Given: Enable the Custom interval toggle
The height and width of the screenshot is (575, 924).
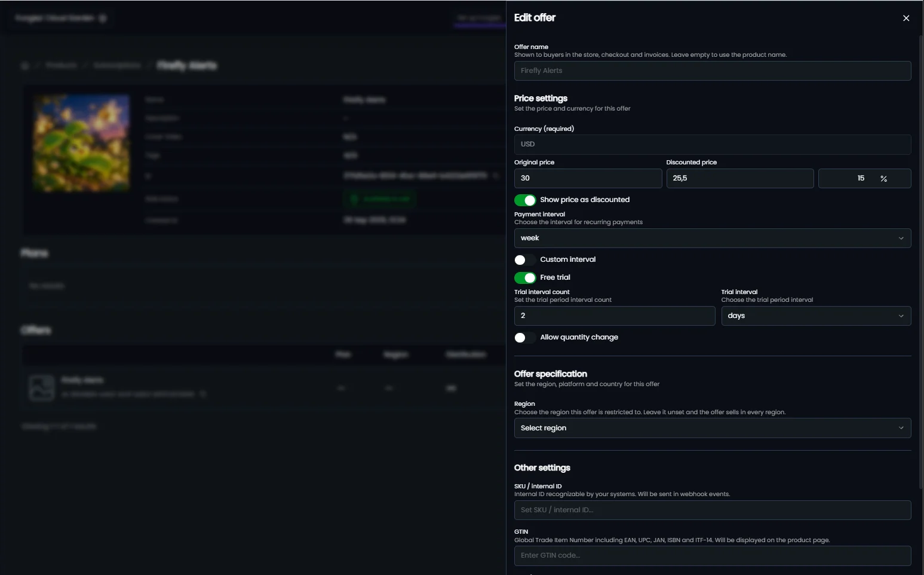Looking at the screenshot, I should tap(525, 259).
